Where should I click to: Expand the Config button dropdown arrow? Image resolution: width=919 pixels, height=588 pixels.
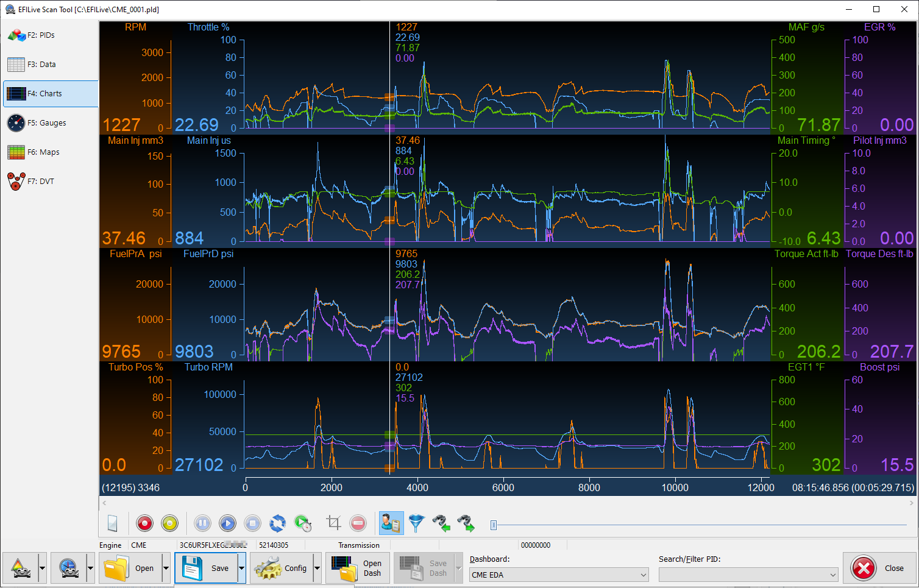(317, 568)
